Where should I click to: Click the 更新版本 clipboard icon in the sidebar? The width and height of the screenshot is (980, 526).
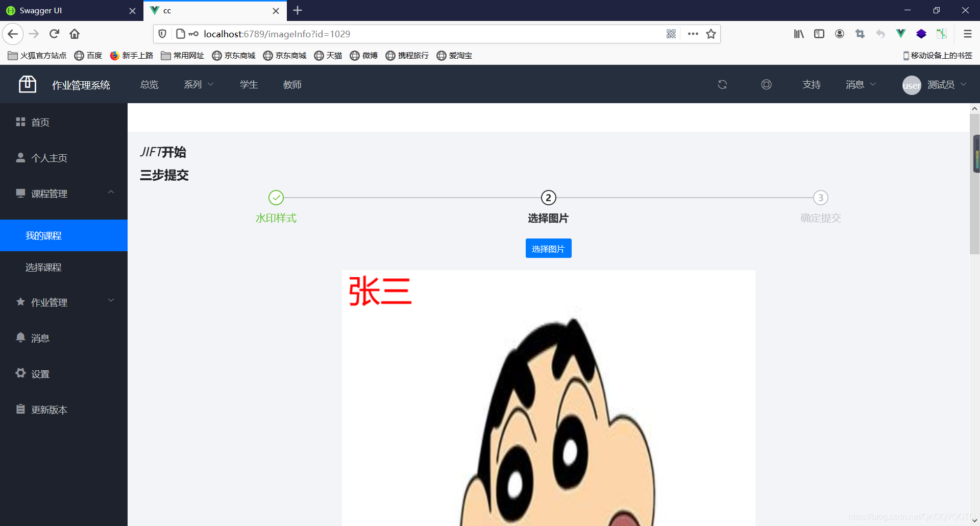20,409
